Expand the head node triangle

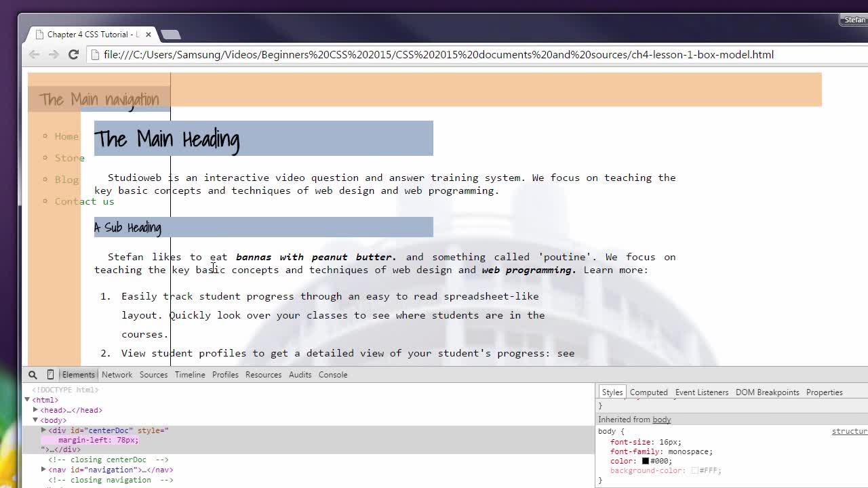pyautogui.click(x=36, y=410)
